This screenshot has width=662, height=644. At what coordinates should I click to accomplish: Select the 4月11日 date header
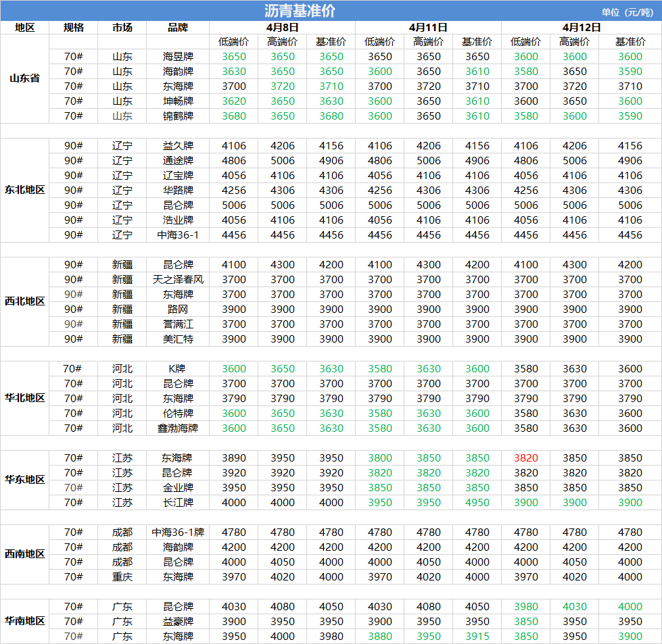click(428, 27)
